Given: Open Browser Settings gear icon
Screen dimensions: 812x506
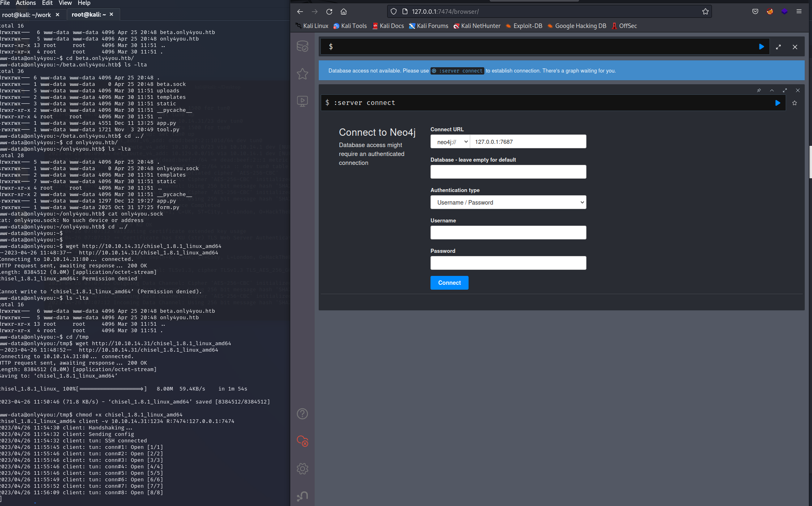Looking at the screenshot, I should [302, 469].
